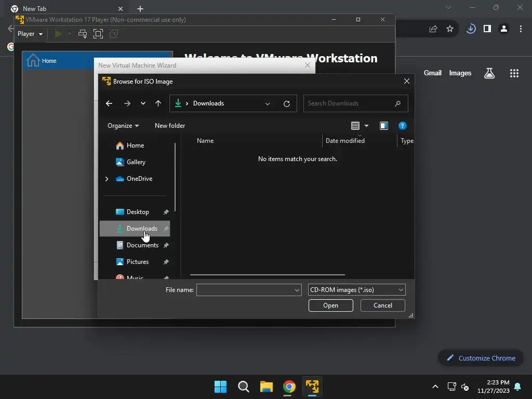Open the Player menu in VMware

point(30,34)
